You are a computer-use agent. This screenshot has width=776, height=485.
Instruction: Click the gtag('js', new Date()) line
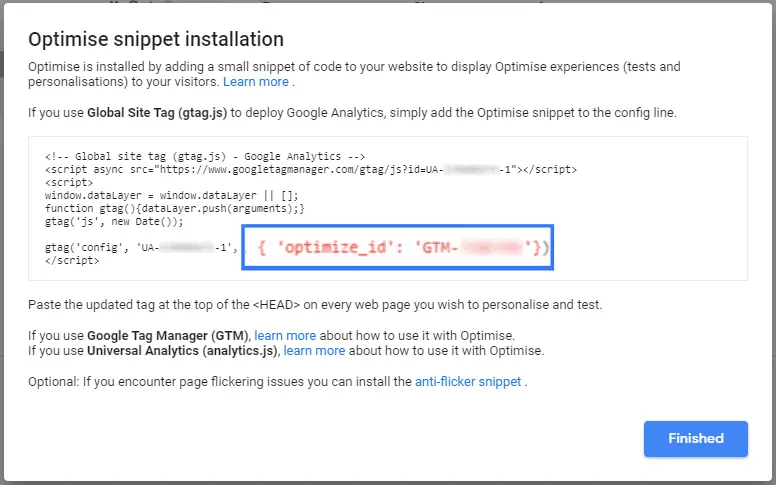(x=114, y=222)
